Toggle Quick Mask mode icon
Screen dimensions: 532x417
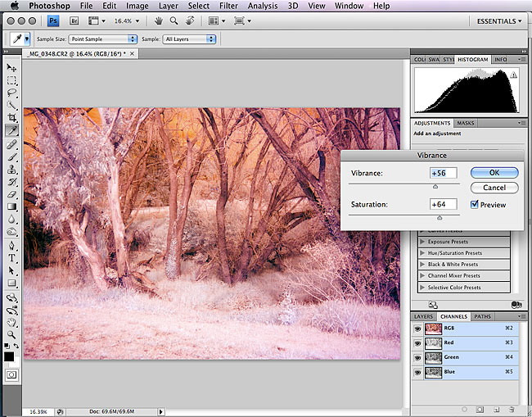pos(11,374)
